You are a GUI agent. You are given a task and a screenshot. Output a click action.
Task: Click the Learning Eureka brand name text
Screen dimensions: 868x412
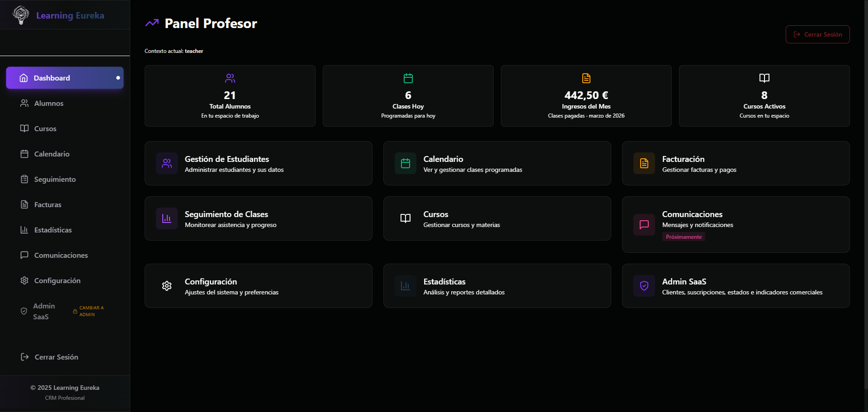pyautogui.click(x=70, y=15)
